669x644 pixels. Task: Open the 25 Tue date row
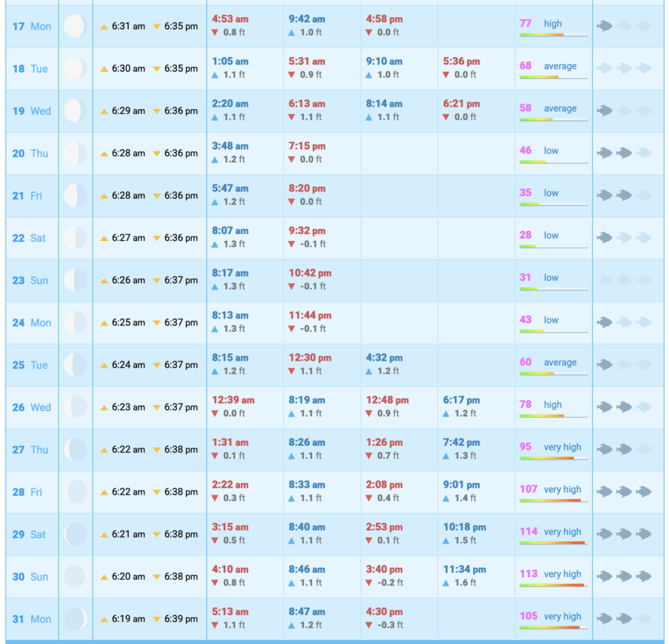point(31,365)
